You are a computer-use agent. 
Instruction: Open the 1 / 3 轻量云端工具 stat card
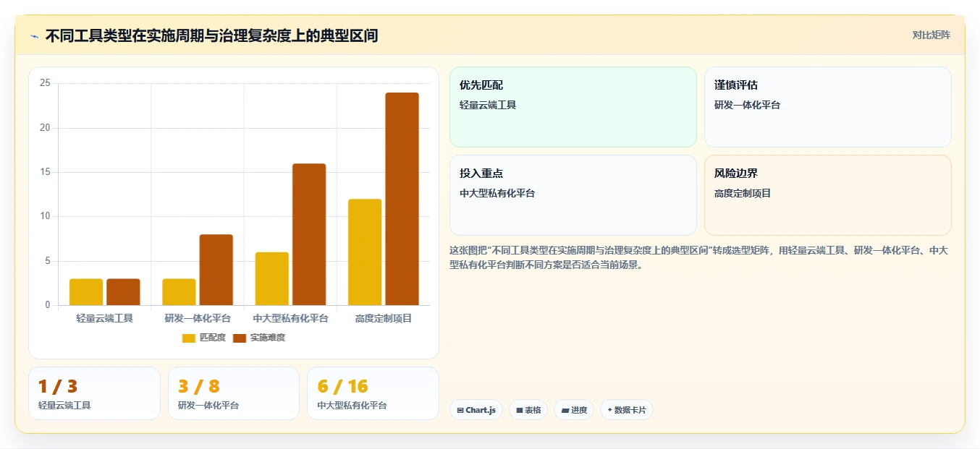click(x=94, y=393)
